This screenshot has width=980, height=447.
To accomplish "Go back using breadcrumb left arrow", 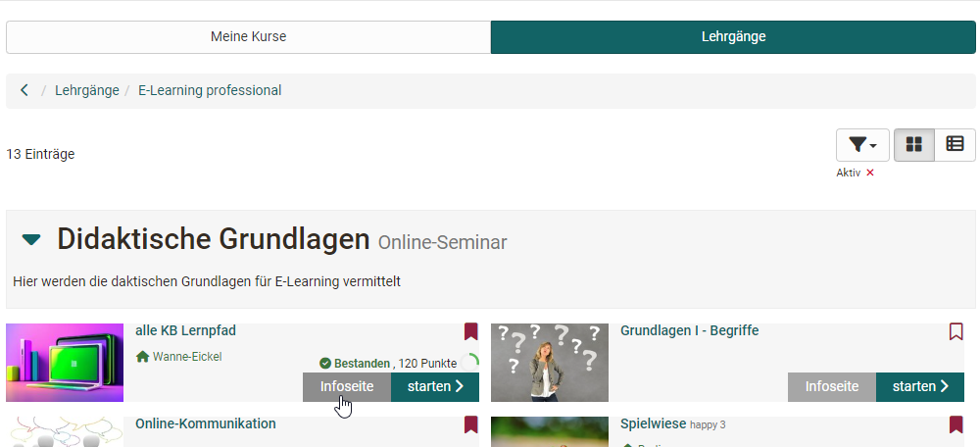I will [24, 90].
